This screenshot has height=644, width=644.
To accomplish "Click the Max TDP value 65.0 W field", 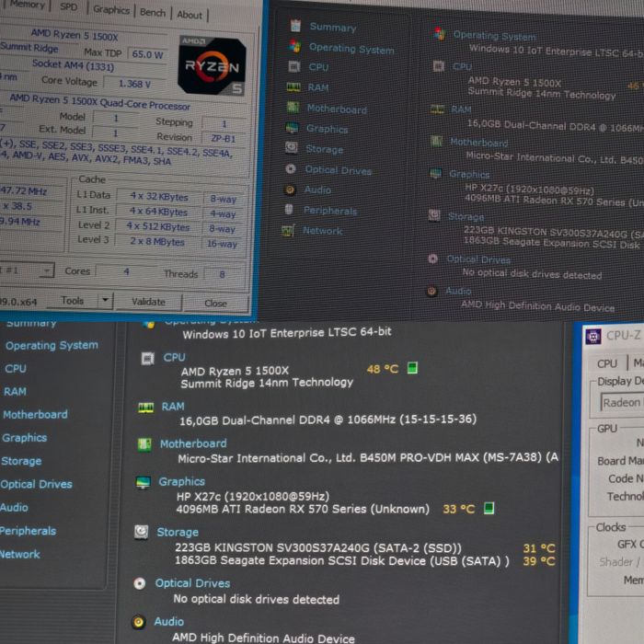I will click(x=147, y=54).
